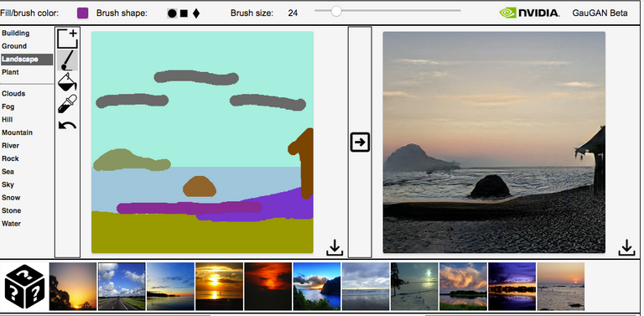This screenshot has height=316, width=644.
Task: Select the new canvas tool icon
Action: coord(67,39)
